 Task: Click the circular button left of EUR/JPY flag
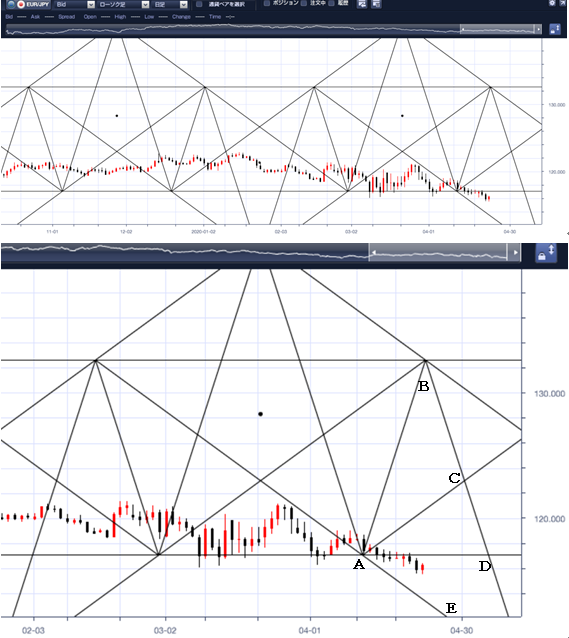coord(11,4)
